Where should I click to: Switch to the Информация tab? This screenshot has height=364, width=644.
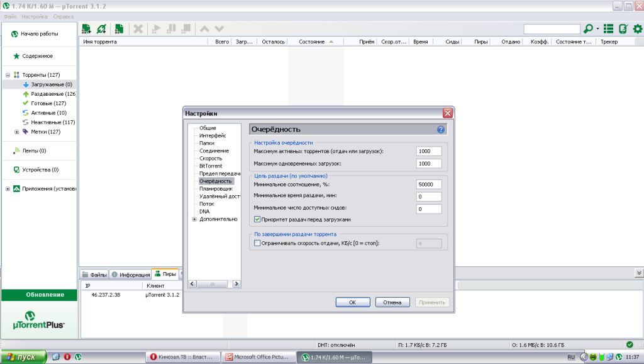click(131, 275)
